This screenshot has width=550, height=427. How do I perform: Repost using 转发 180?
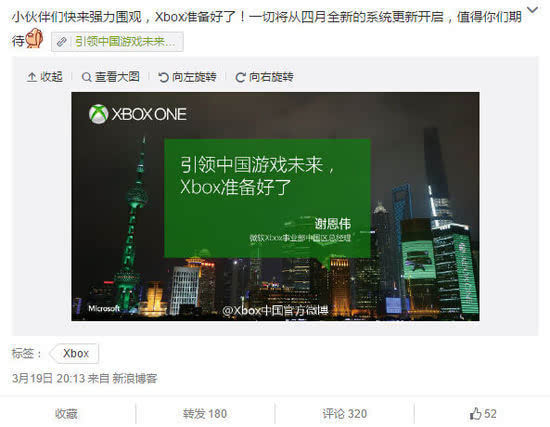click(205, 414)
